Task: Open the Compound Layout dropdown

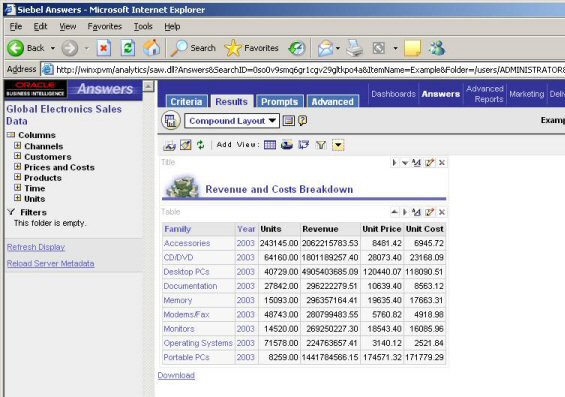Action: pos(232,121)
